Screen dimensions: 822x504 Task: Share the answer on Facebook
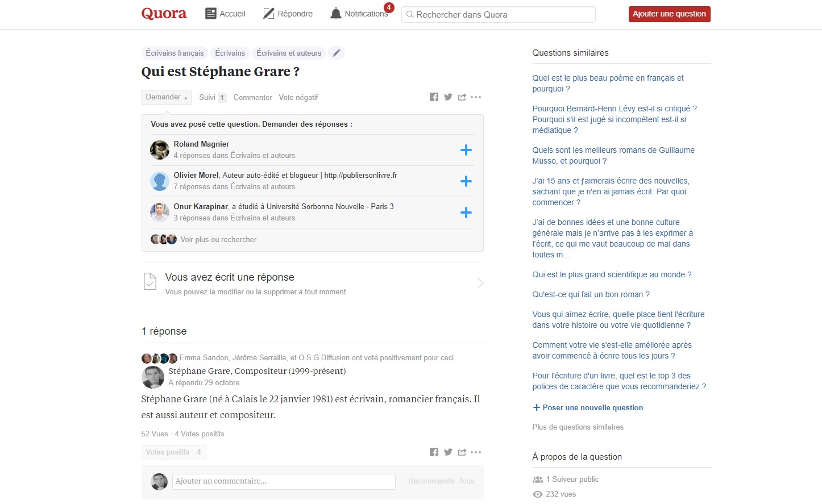[x=434, y=452]
